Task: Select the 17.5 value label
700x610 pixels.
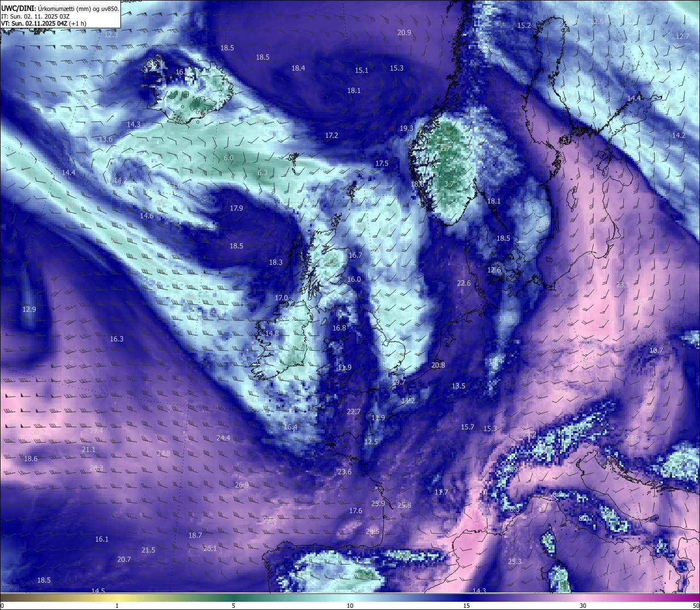Action: (382, 164)
